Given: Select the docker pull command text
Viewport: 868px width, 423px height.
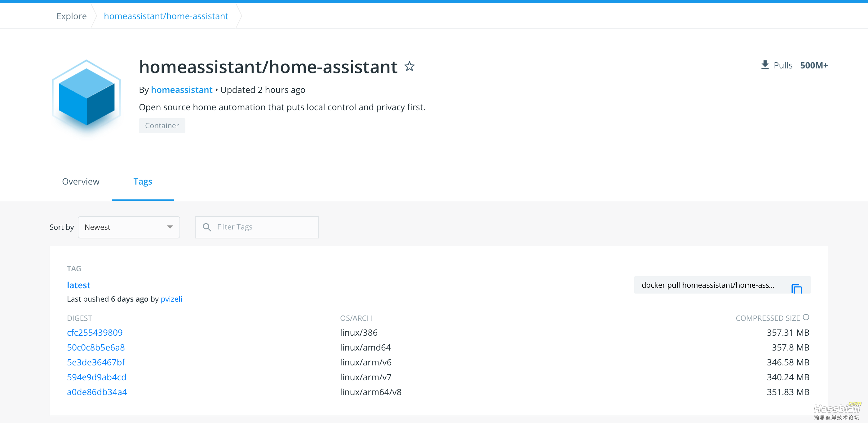Looking at the screenshot, I should pyautogui.click(x=708, y=285).
